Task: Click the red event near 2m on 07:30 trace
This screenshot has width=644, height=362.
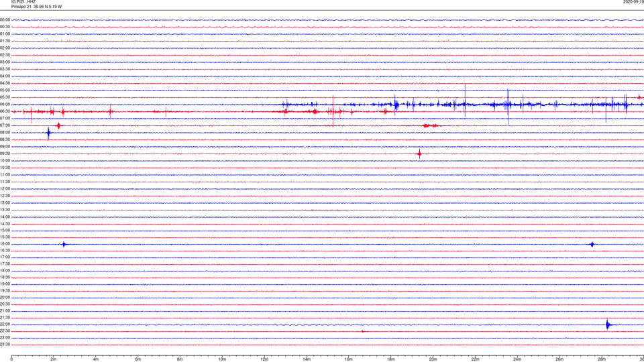Action: (x=58, y=125)
